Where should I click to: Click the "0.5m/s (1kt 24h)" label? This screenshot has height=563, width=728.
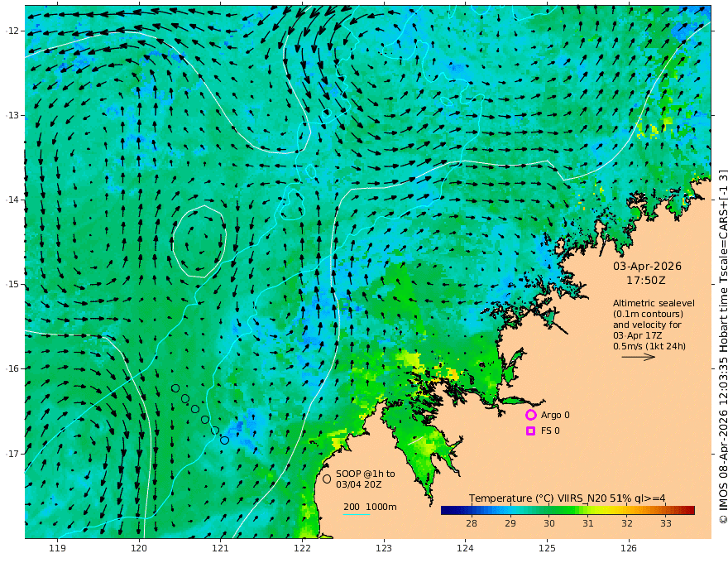pos(649,346)
